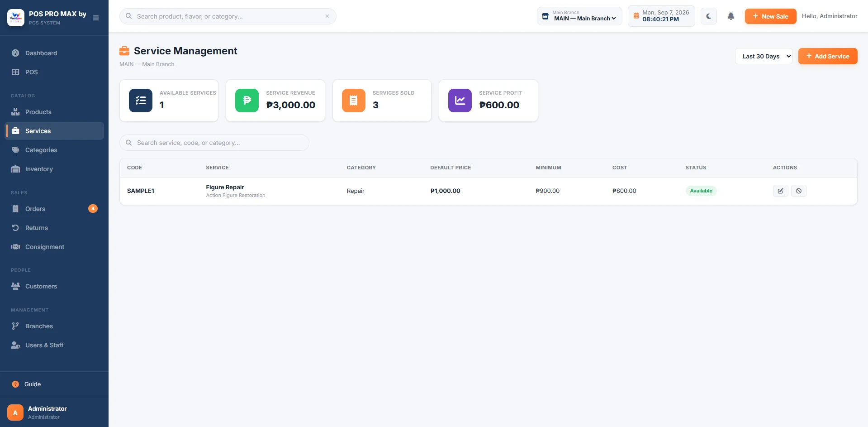Screen dimensions: 868x427
Task: Click the ₱900.00 minimum price
Action: click(547, 191)
